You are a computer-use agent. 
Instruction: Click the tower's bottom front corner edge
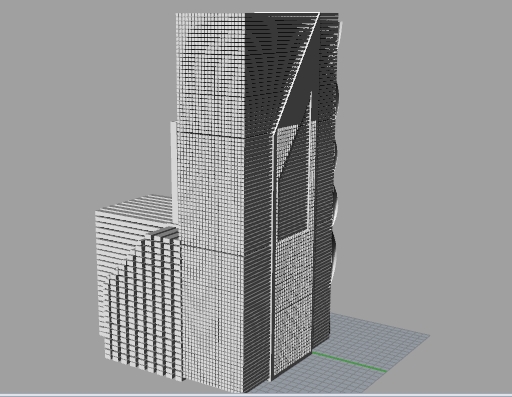pos(246,320)
